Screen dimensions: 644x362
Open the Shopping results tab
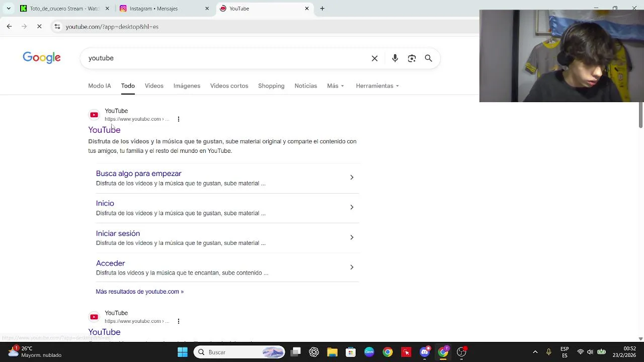pos(271,86)
